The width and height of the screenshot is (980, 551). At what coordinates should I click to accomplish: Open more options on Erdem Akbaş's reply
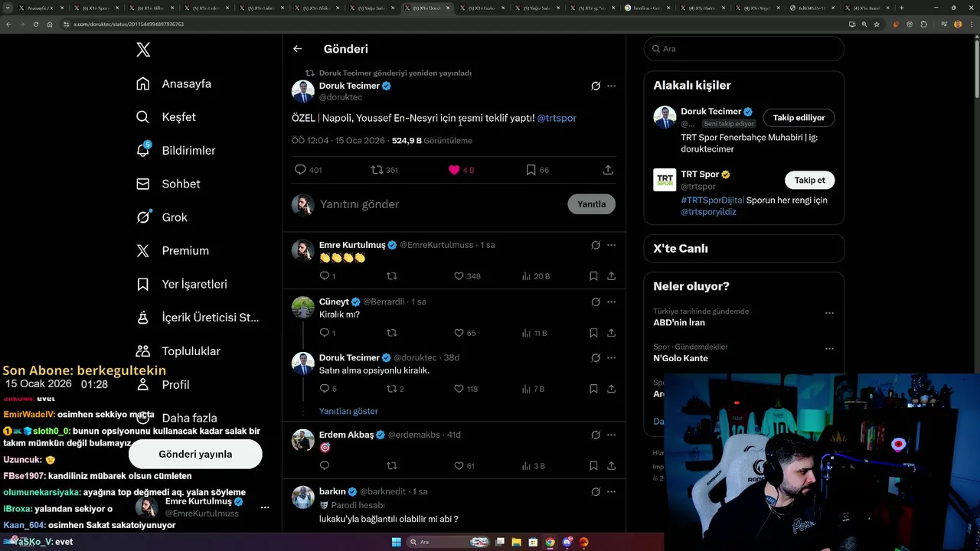[611, 435]
